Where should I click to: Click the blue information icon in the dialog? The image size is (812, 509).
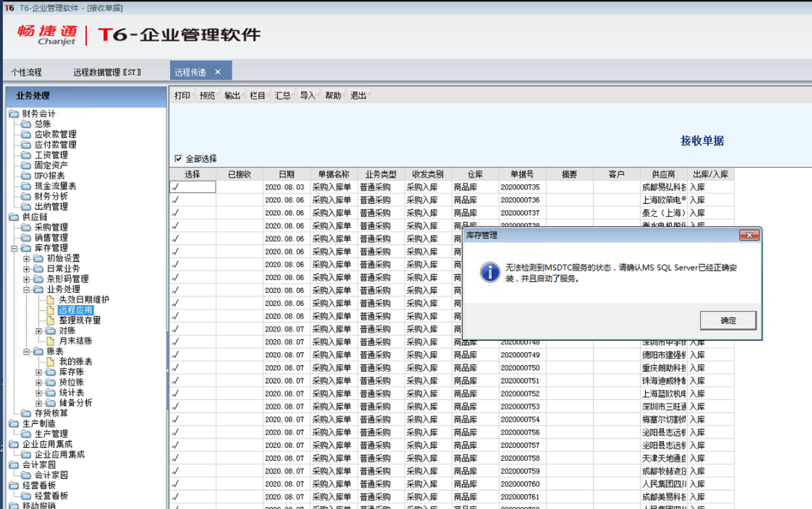tap(490, 272)
